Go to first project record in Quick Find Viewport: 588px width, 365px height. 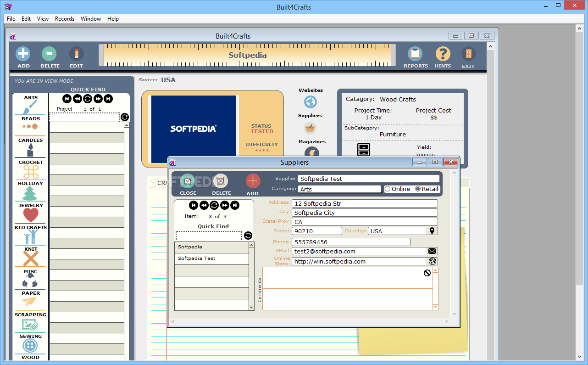tap(67, 99)
